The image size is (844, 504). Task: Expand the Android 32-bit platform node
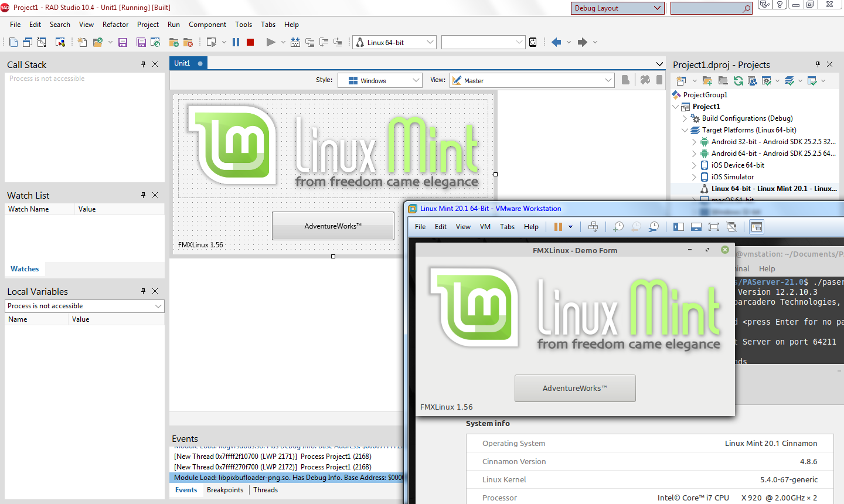[695, 142]
